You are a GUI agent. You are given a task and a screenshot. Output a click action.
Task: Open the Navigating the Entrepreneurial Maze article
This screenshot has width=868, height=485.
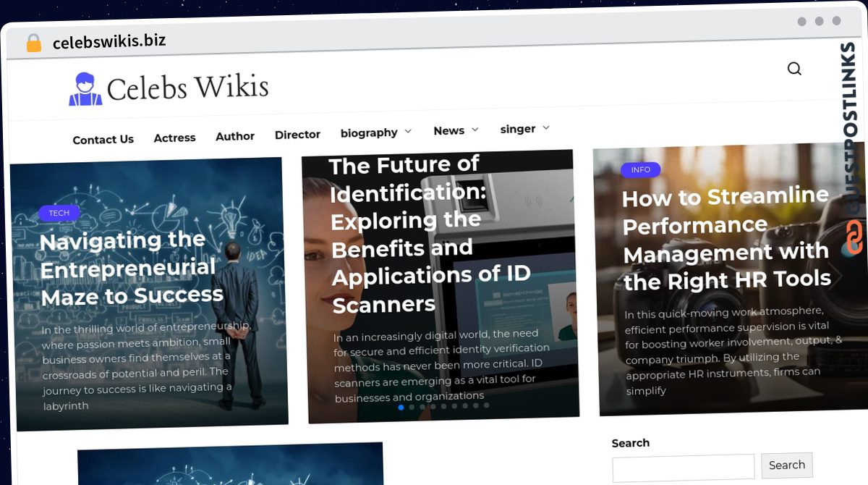[x=132, y=268]
